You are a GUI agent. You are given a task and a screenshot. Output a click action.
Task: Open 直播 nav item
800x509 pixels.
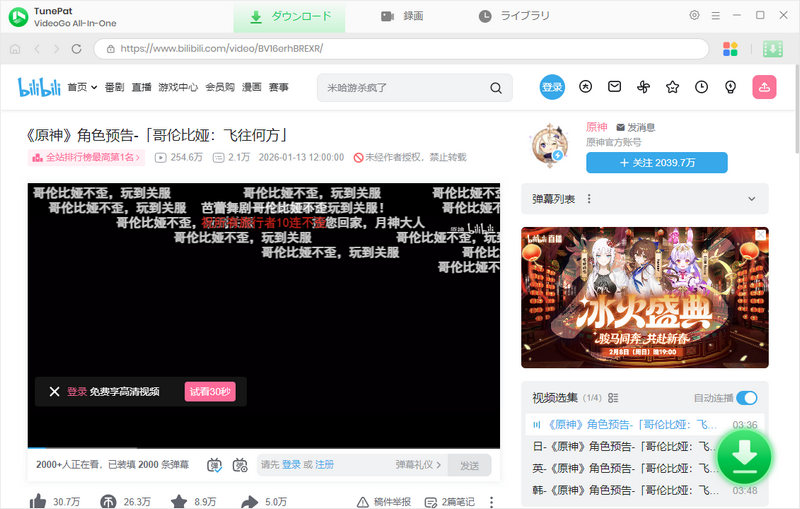click(x=141, y=87)
